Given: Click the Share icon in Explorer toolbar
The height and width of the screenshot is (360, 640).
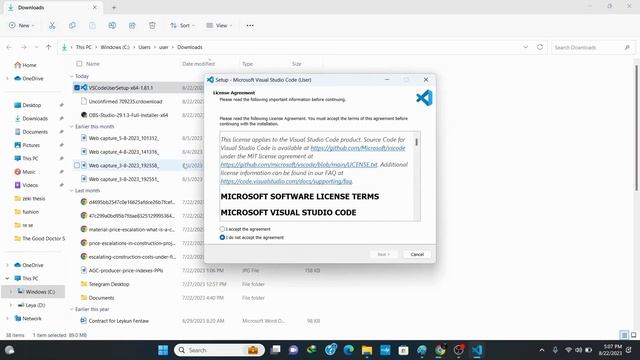Looking at the screenshot, I should pos(132,25).
